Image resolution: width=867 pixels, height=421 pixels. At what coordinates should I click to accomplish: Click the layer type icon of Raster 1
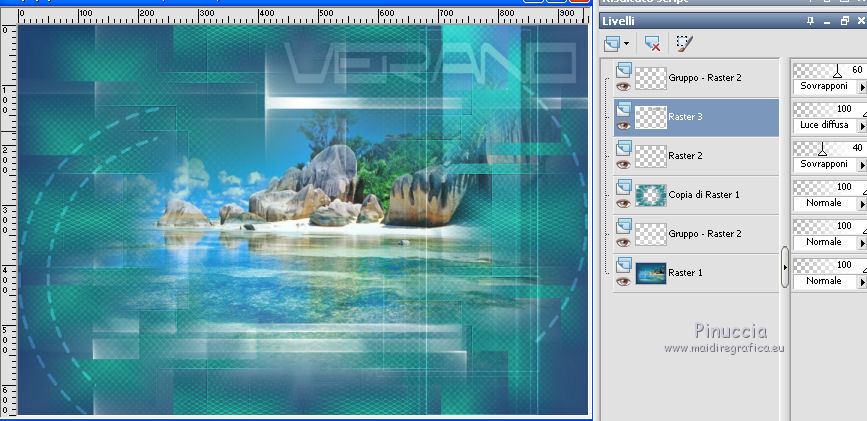[624, 264]
